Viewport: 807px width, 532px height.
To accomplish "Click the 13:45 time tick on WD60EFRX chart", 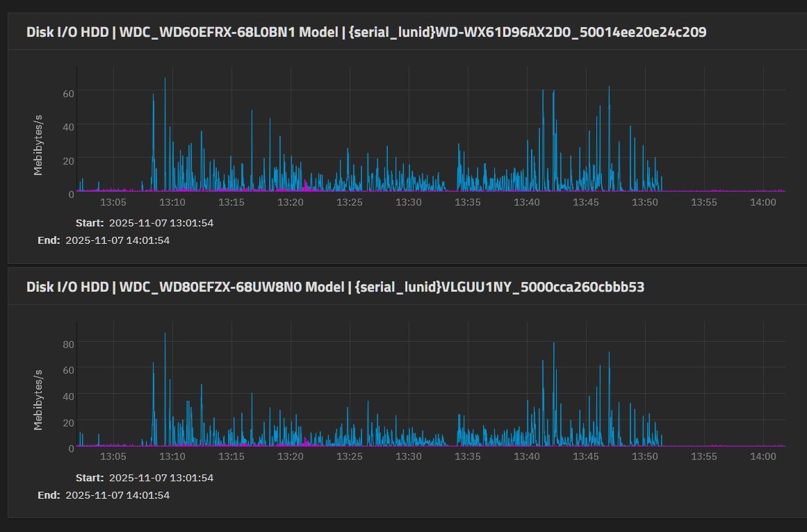I will [x=586, y=202].
